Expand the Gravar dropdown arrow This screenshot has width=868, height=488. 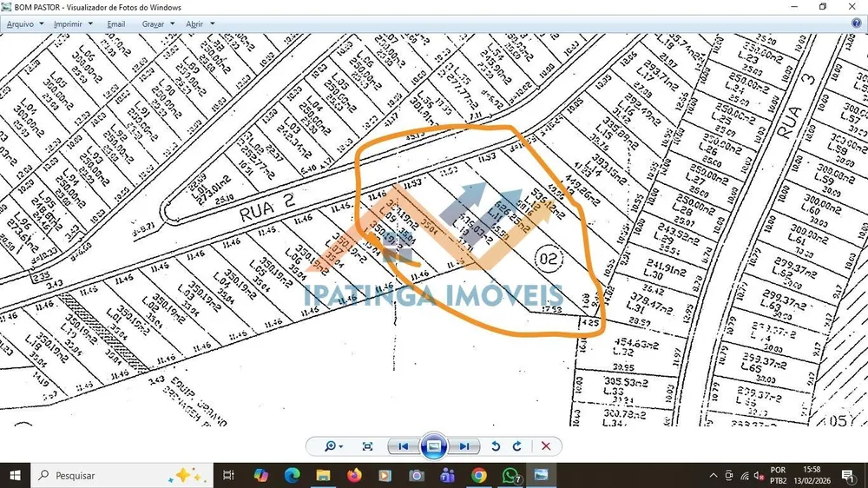coord(172,23)
